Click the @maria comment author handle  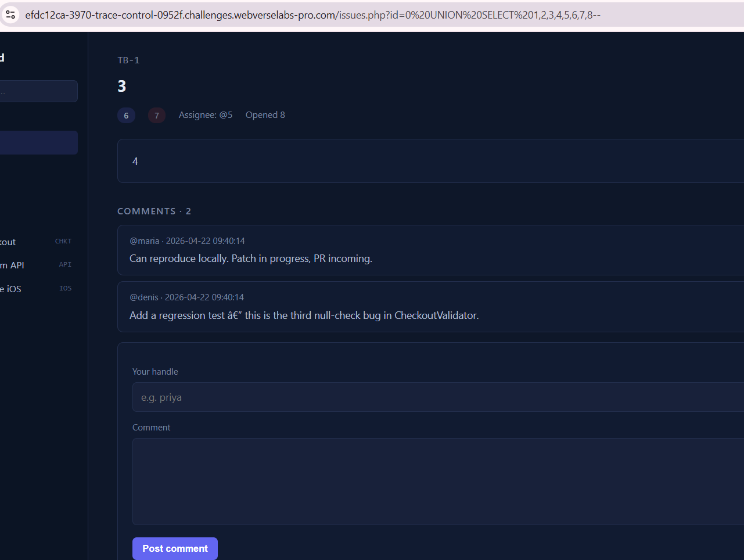click(144, 241)
